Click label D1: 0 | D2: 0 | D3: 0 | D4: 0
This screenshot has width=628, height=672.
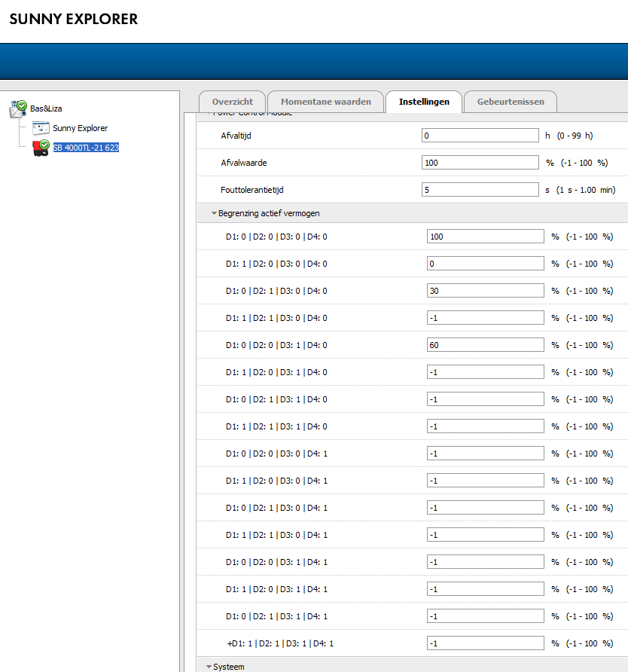(x=276, y=237)
